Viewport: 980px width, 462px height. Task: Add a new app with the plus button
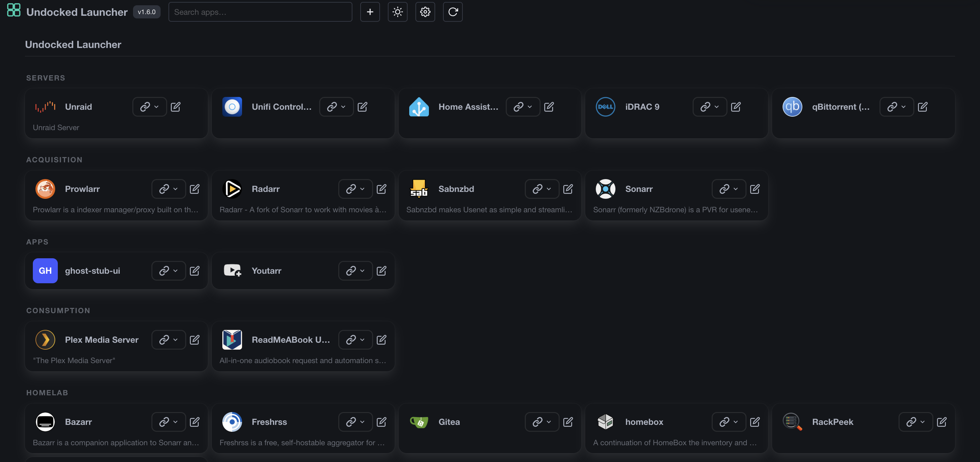[x=370, y=12]
